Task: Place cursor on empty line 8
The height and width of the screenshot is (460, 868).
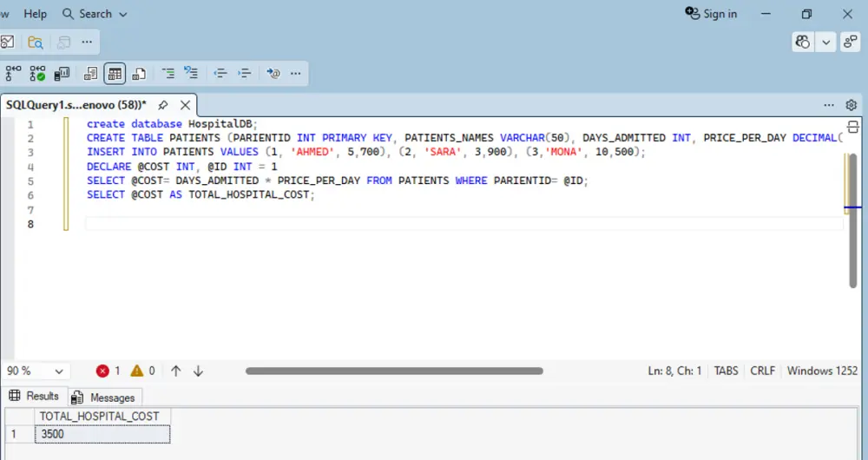Action: click(x=464, y=224)
